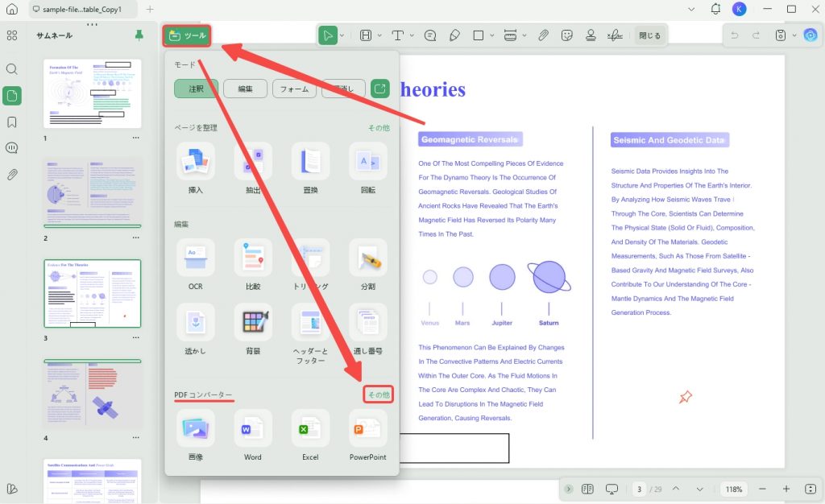Open the 比較 compare tool
The height and width of the screenshot is (504, 825).
[253, 265]
